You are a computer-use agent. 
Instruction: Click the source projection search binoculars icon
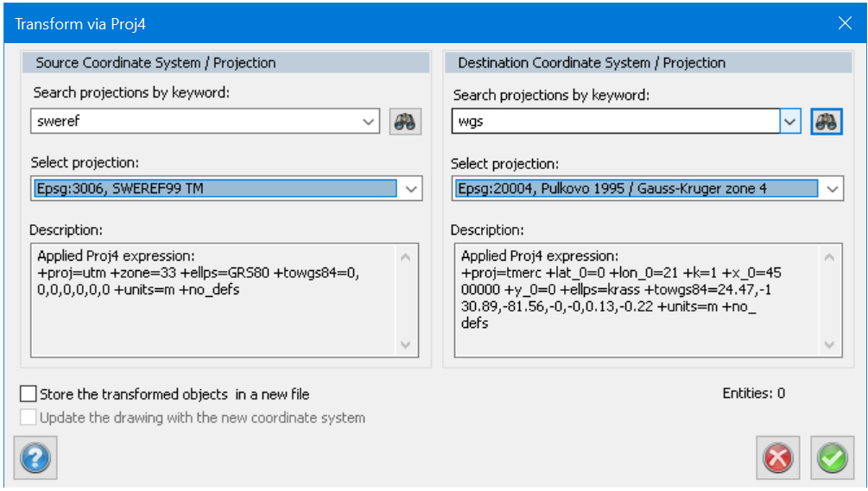pos(405,122)
